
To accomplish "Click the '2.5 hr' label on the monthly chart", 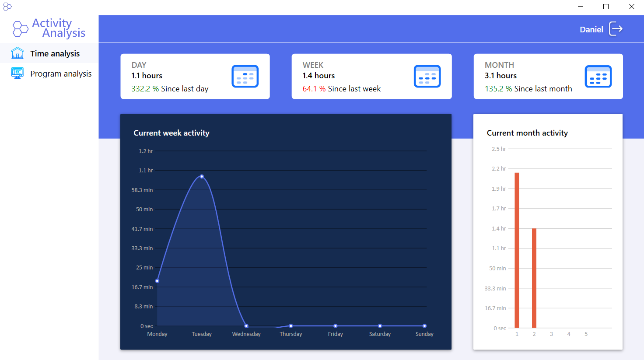I will (499, 149).
